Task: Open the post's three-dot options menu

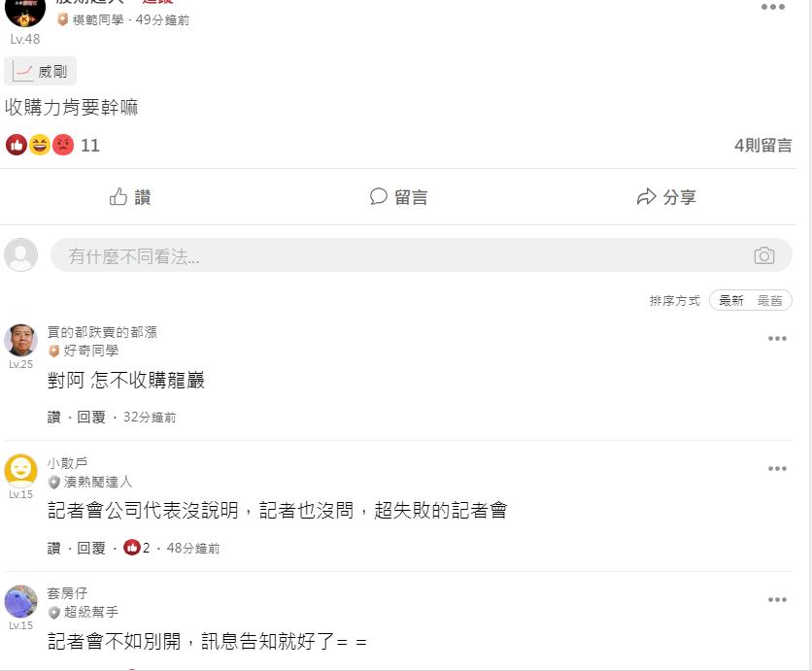Action: click(772, 7)
